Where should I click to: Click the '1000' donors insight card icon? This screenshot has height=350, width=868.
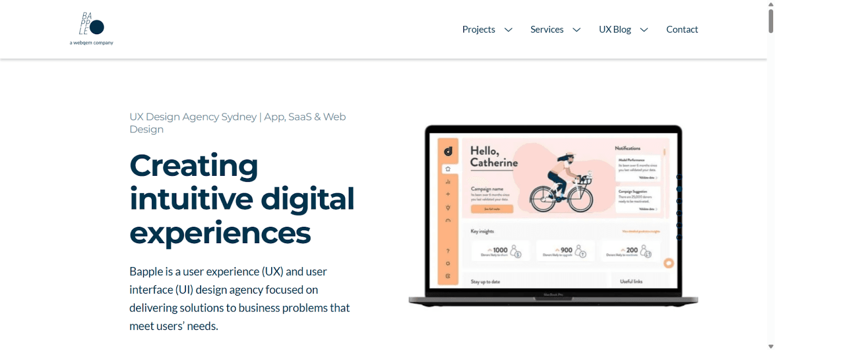point(516,251)
